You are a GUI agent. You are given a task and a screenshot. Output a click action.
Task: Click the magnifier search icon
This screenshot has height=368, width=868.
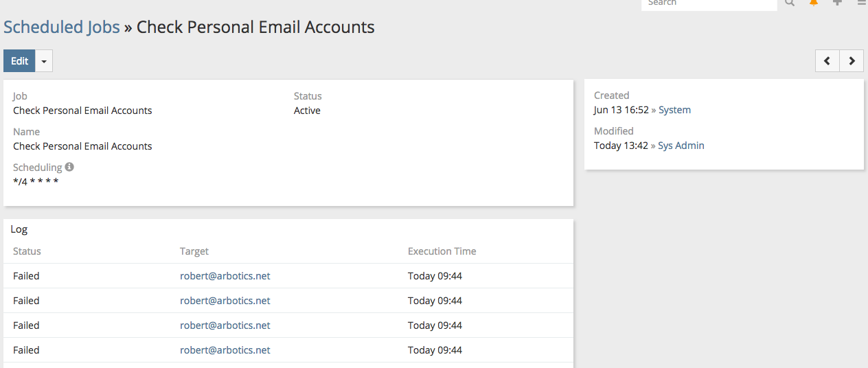[x=790, y=3]
